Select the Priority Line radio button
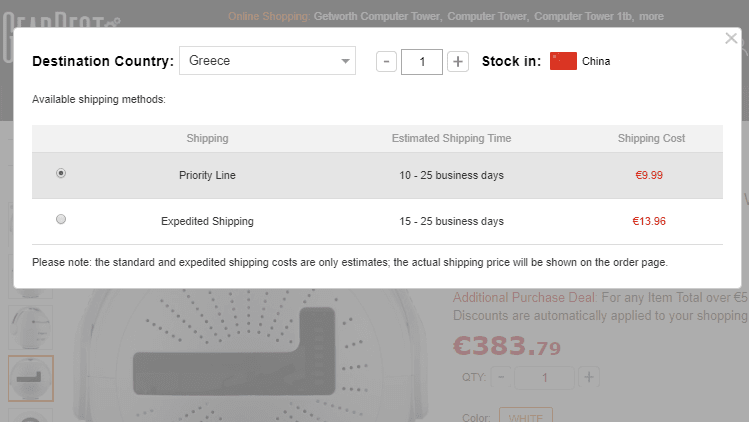 61,173
